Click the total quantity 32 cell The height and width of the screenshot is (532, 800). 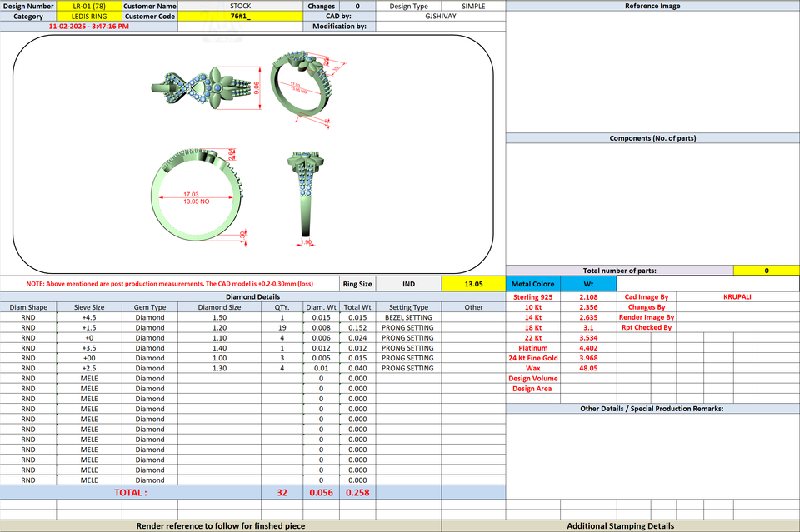(x=282, y=493)
